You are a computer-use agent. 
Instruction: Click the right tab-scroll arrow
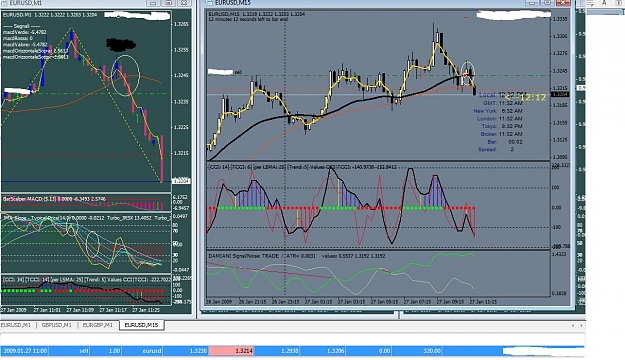point(581,326)
